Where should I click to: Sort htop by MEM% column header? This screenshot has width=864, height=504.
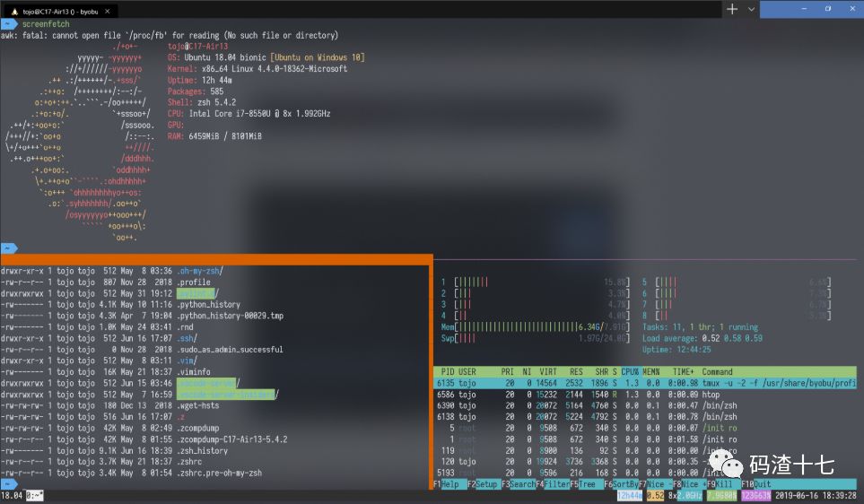[x=650, y=372]
